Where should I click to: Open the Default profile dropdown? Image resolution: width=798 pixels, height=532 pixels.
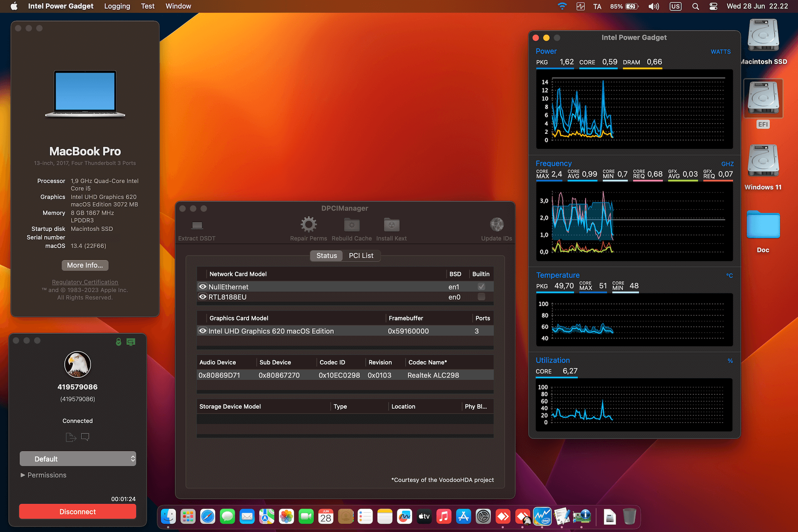tap(78, 459)
